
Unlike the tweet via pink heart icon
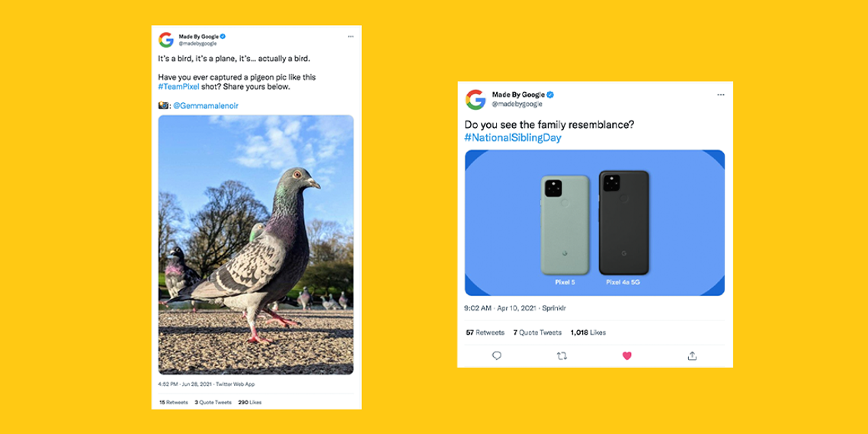(626, 356)
